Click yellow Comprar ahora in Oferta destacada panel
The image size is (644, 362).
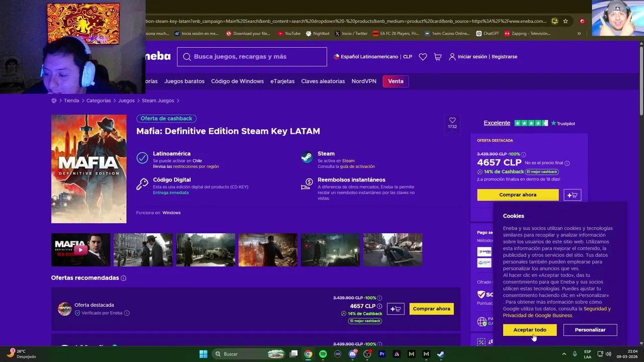click(518, 195)
